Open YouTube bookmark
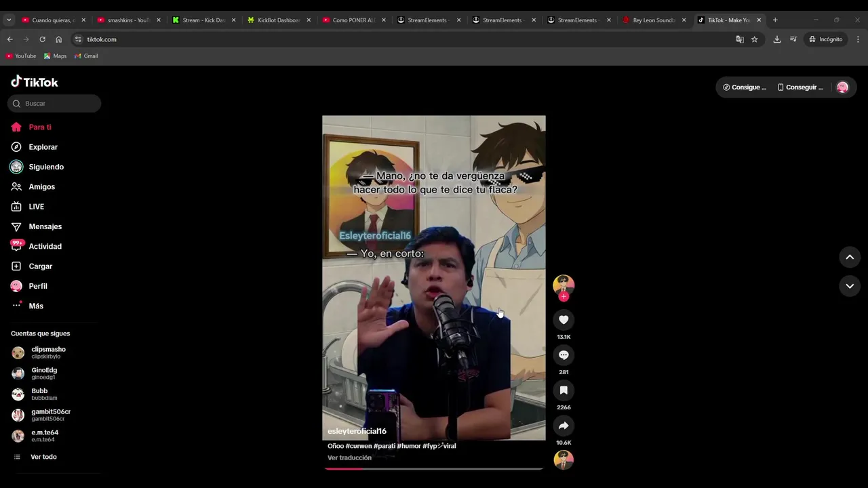The image size is (868, 488). [21, 56]
